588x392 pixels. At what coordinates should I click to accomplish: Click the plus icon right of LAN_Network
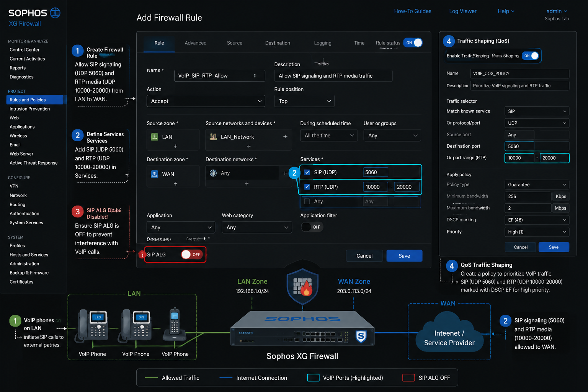tap(285, 137)
